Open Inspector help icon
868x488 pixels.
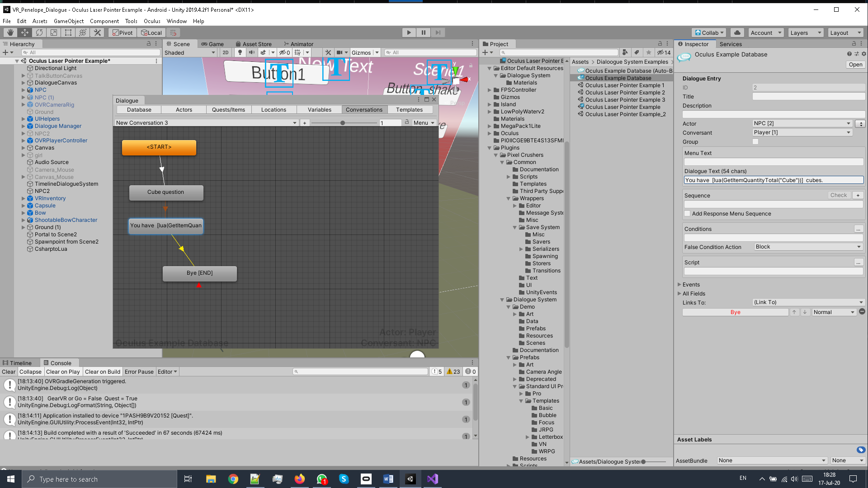[849, 54]
